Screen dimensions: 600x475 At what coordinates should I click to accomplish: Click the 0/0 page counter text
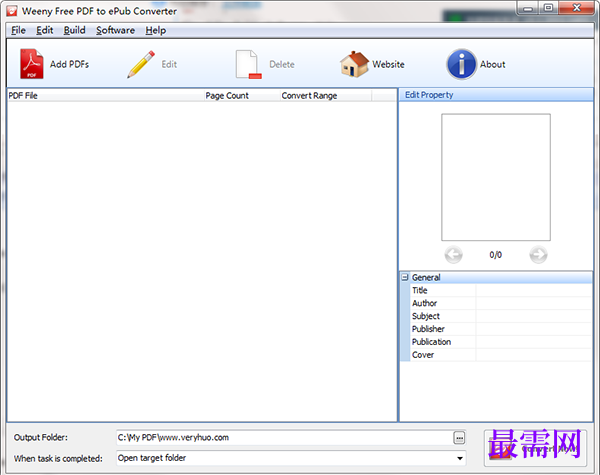(x=496, y=255)
